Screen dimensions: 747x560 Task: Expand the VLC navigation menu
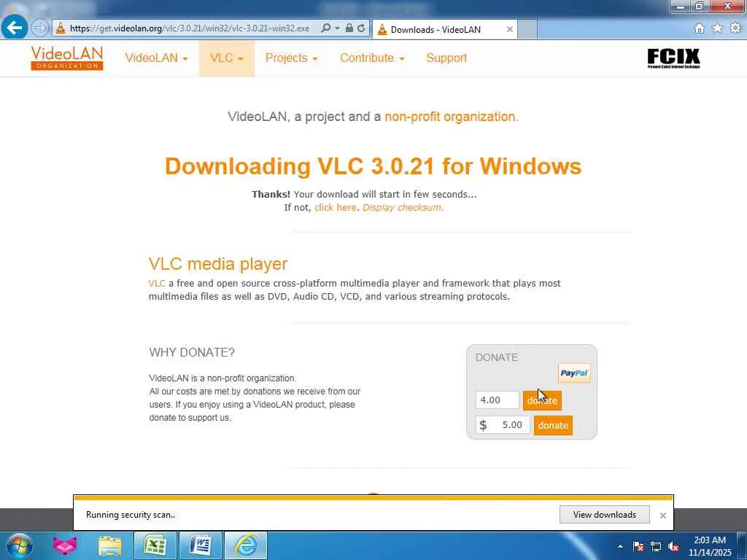coord(227,58)
